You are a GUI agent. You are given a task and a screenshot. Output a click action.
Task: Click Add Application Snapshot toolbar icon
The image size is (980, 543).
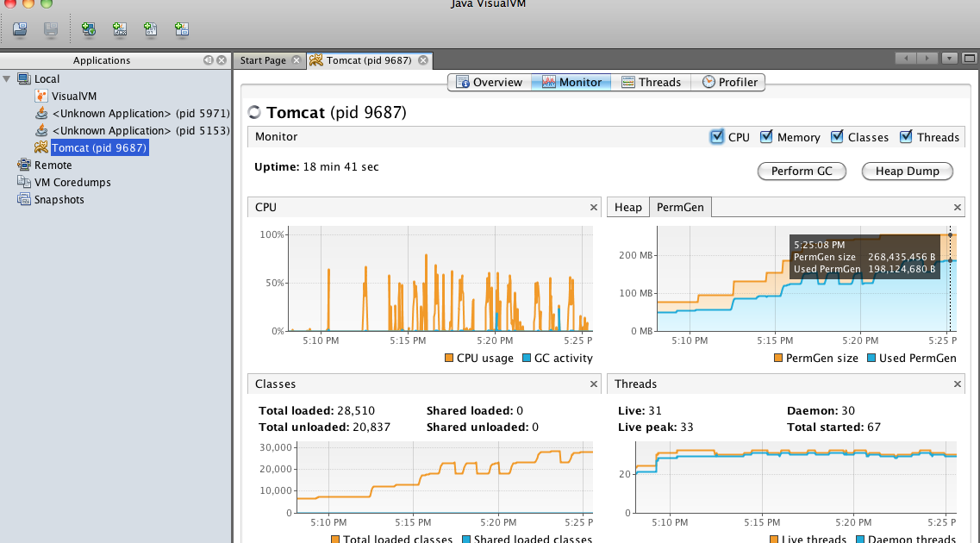click(x=182, y=29)
